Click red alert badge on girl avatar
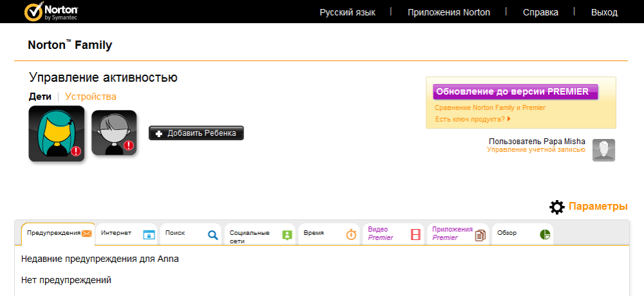644x296 pixels. click(x=76, y=151)
